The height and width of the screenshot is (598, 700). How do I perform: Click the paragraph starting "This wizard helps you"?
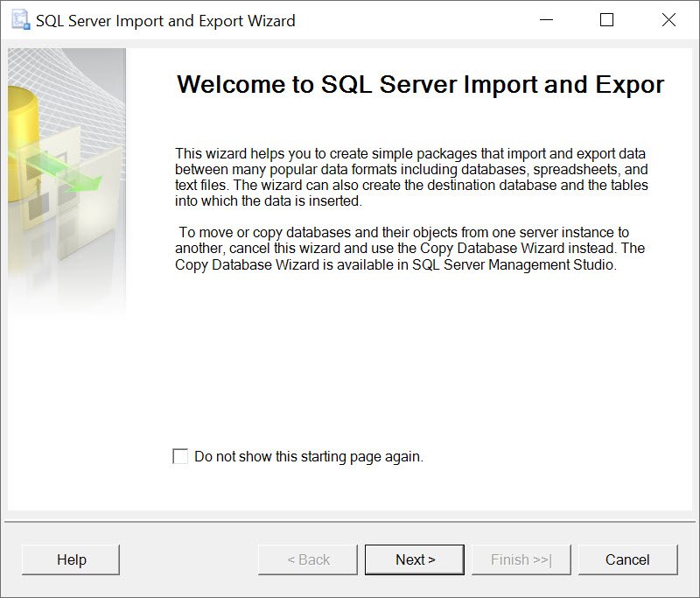pyautogui.click(x=411, y=178)
